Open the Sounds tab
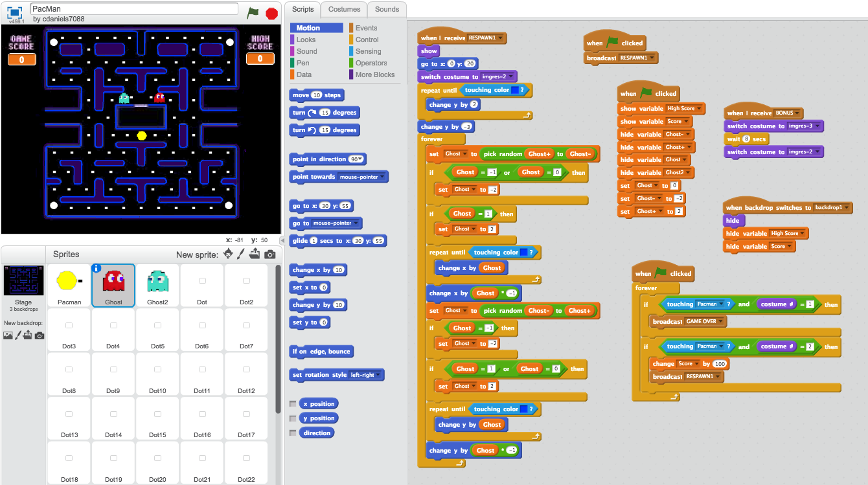 tap(387, 9)
